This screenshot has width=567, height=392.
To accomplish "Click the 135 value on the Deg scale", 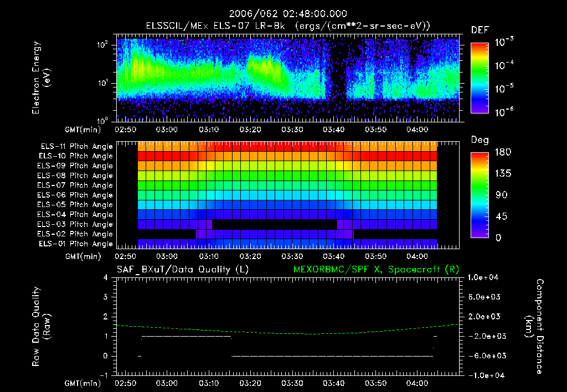I will pyautogui.click(x=503, y=174).
